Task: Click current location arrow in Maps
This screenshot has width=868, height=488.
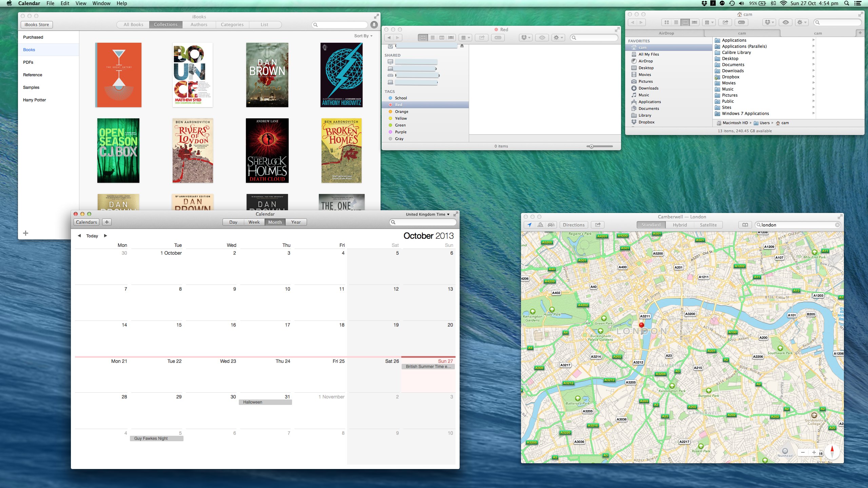Action: point(529,225)
